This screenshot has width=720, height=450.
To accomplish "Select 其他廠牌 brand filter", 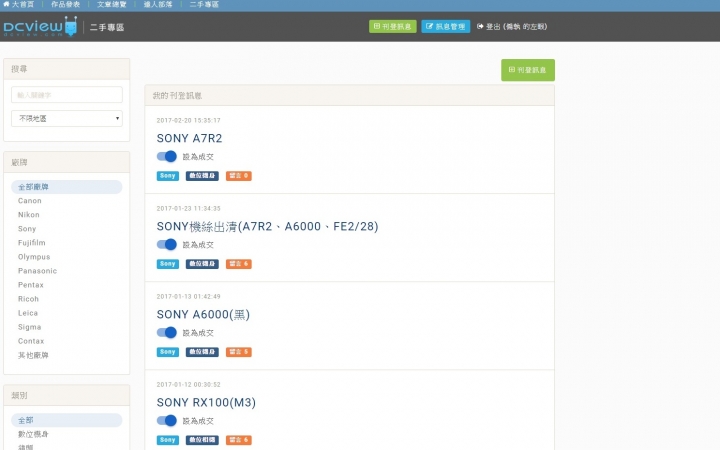I will tap(33, 355).
